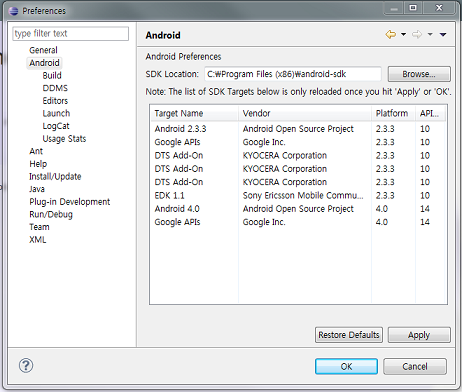The height and width of the screenshot is (392, 462).
Task: Click the Apply button
Action: [419, 335]
